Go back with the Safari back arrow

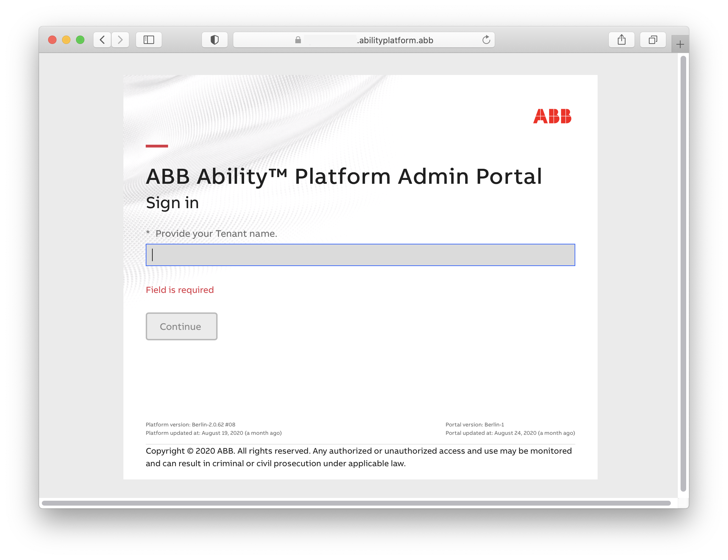pyautogui.click(x=102, y=40)
